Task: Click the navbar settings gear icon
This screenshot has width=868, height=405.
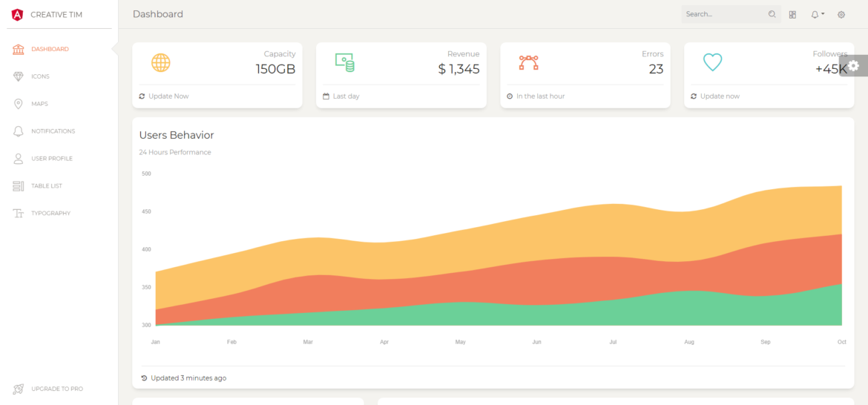Action: coord(841,15)
